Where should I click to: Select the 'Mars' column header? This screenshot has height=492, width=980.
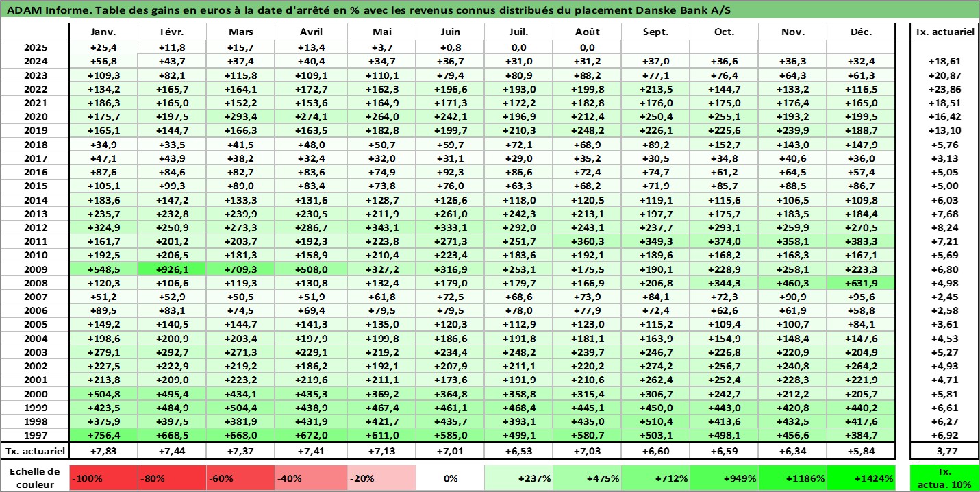click(x=241, y=32)
